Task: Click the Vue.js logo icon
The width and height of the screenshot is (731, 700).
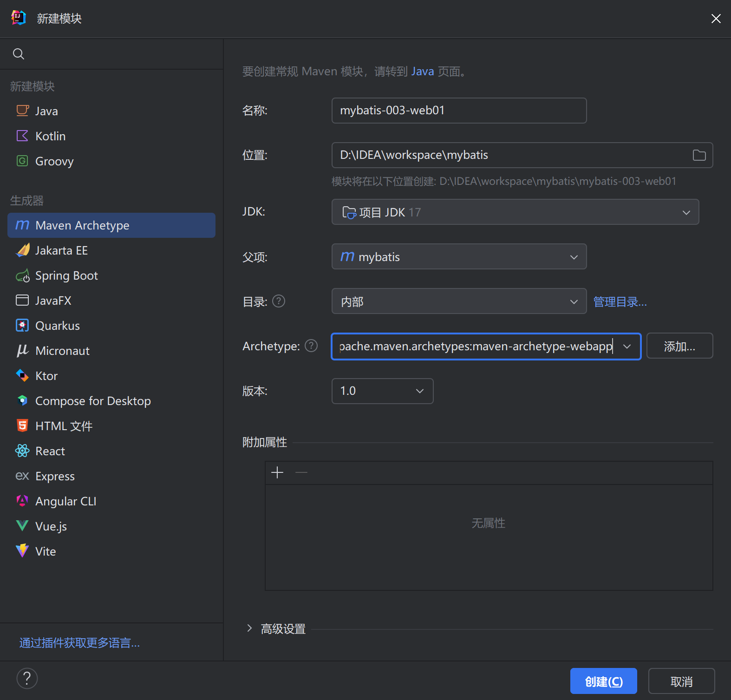Action: pyautogui.click(x=22, y=526)
